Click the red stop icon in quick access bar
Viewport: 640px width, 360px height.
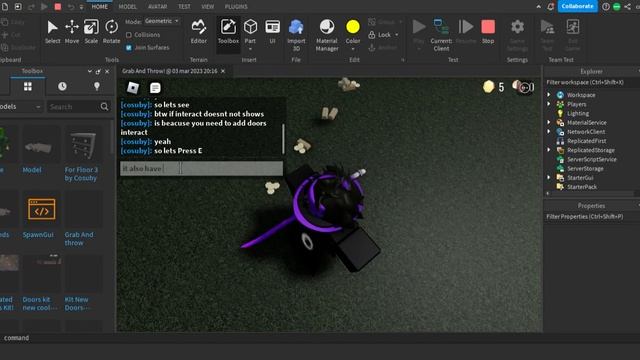click(x=58, y=7)
